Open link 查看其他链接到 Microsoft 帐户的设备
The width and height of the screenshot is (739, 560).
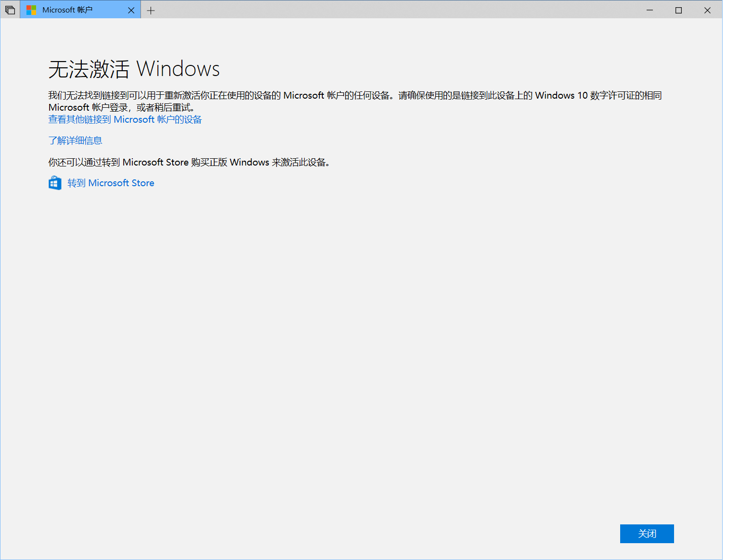(x=125, y=119)
